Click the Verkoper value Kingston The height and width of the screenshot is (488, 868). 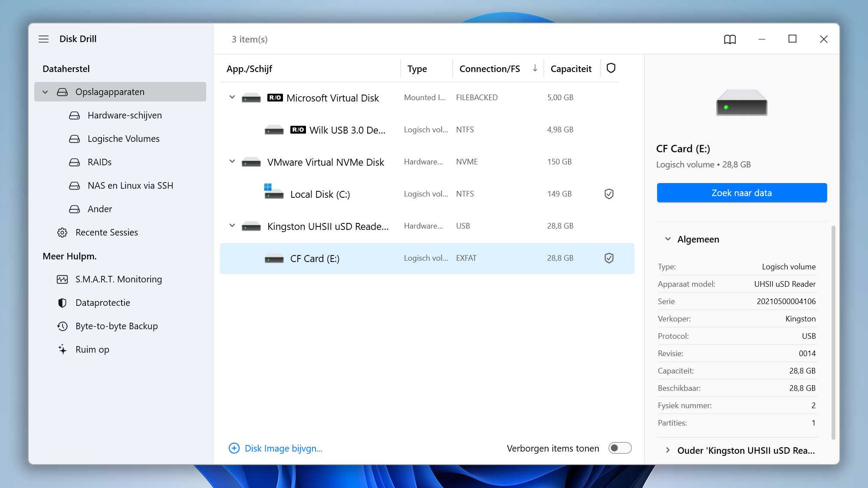[x=800, y=319]
